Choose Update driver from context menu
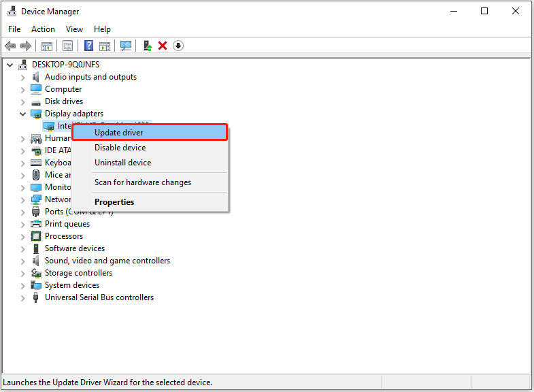 coord(118,133)
